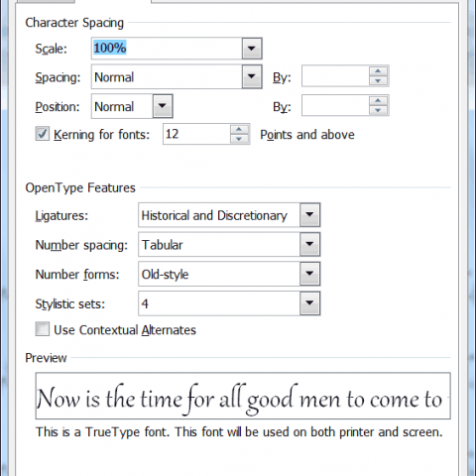
Task: Expand the Stylistic sets dropdown
Action: pyautogui.click(x=309, y=302)
